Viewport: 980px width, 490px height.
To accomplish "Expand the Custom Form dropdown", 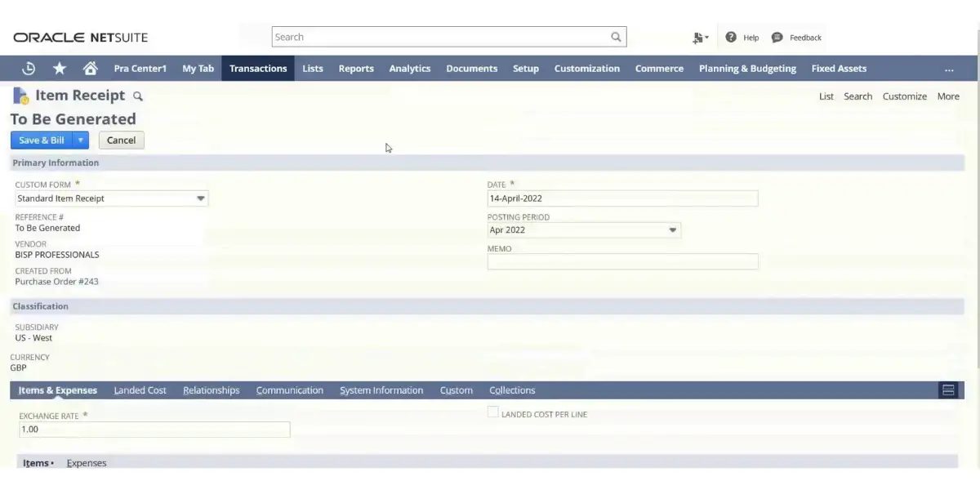I will tap(201, 198).
